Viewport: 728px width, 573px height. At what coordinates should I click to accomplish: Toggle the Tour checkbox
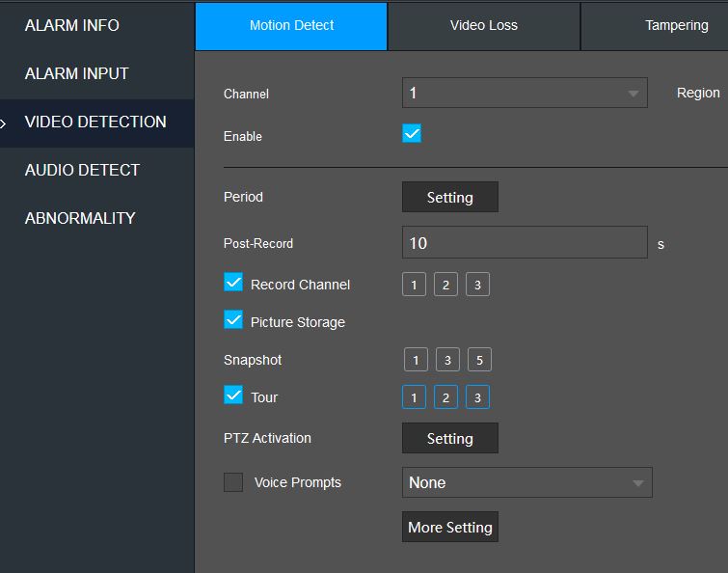pyautogui.click(x=233, y=395)
